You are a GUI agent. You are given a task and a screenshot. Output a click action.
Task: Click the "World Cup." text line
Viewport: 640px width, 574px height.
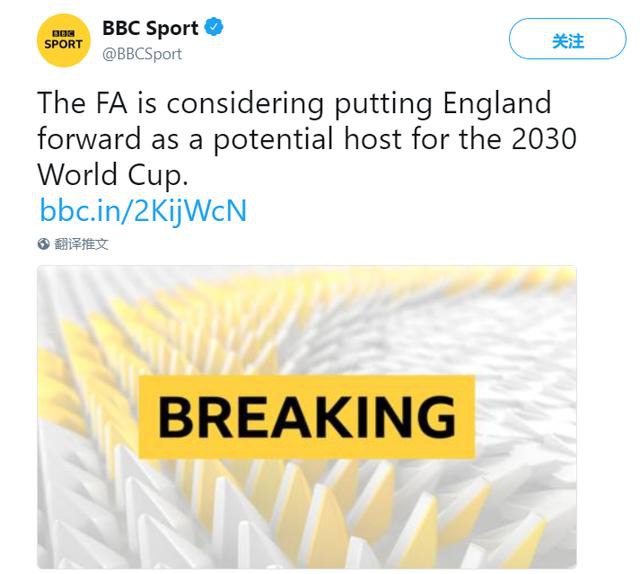click(x=112, y=174)
